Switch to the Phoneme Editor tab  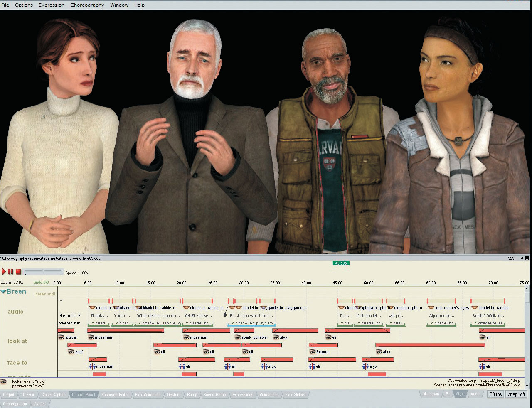(x=115, y=395)
